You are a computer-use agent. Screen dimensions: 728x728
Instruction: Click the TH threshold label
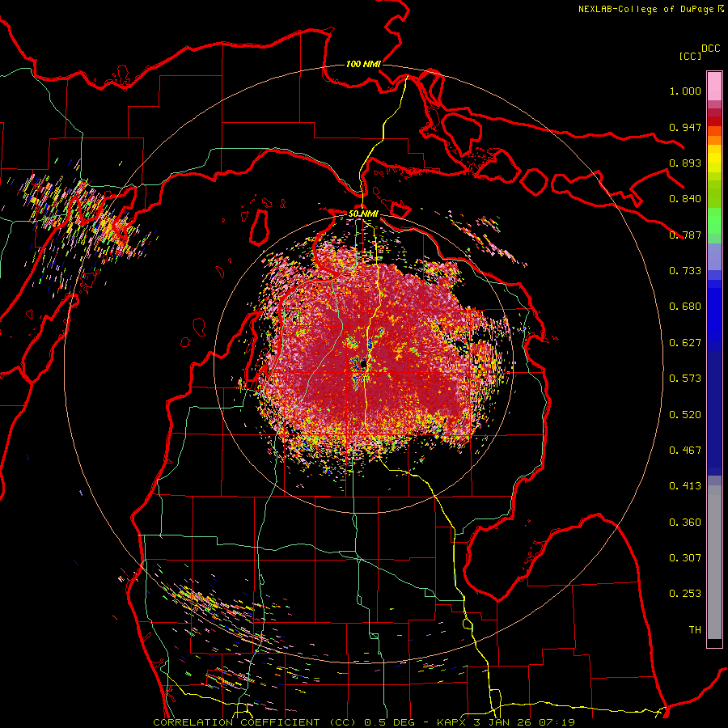(695, 630)
